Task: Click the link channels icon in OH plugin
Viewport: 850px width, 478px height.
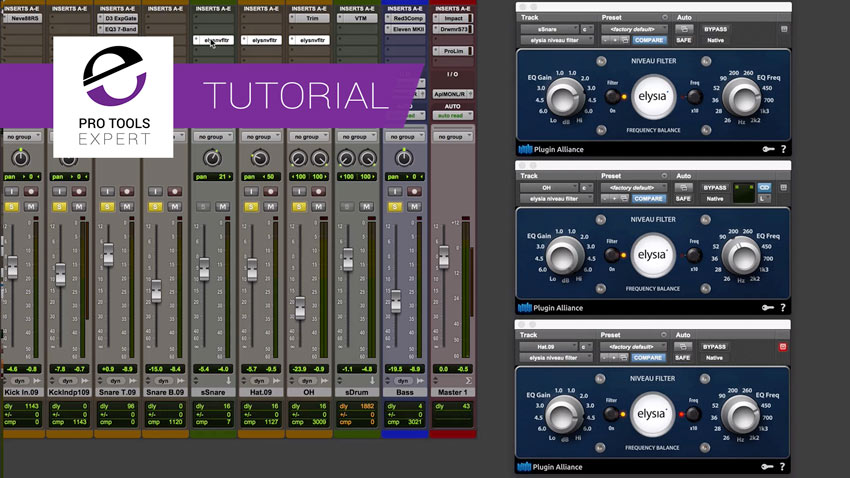Action: (x=764, y=188)
